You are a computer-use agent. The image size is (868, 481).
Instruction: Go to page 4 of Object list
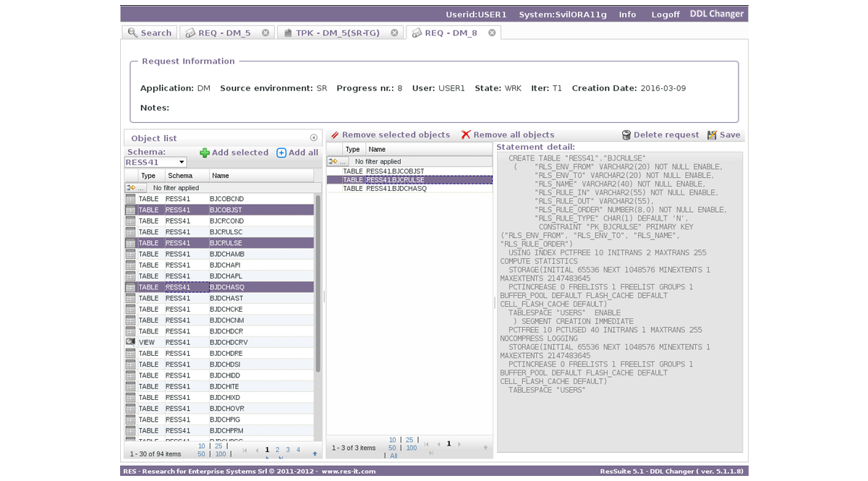pyautogui.click(x=298, y=450)
